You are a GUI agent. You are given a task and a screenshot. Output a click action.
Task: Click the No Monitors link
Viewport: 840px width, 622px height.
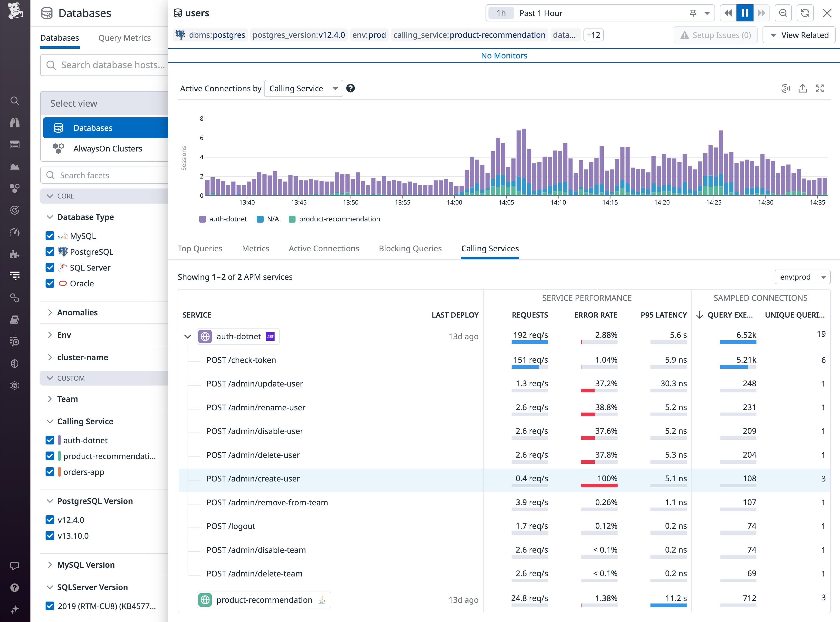pyautogui.click(x=504, y=55)
